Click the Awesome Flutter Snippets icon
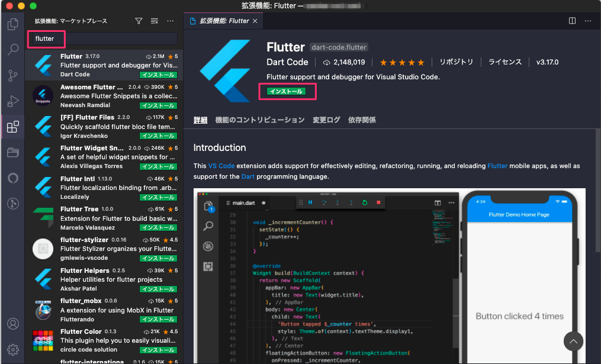Viewport: 601px width, 364px height. 43,96
